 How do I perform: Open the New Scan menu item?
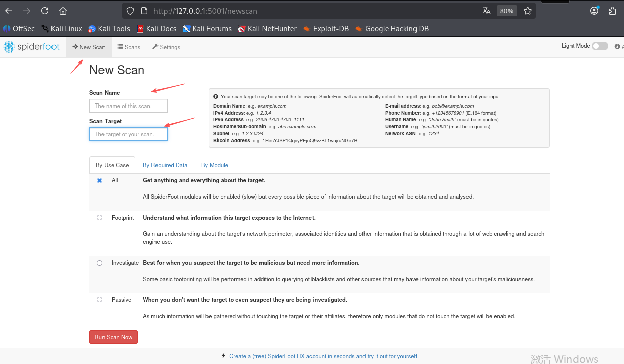tap(89, 47)
